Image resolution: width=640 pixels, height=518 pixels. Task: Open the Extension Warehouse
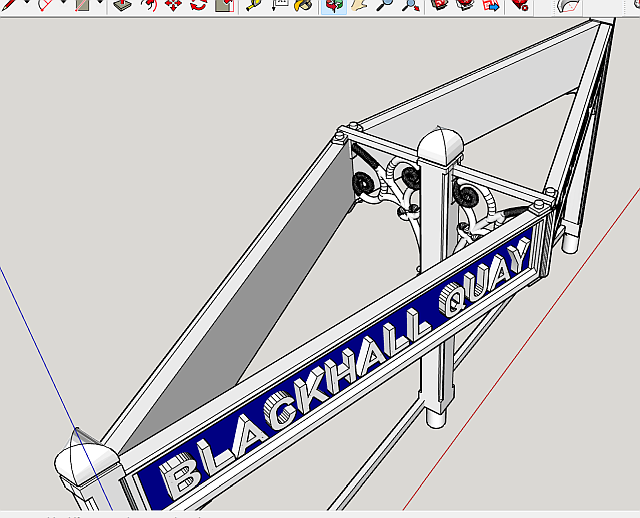coord(519,5)
